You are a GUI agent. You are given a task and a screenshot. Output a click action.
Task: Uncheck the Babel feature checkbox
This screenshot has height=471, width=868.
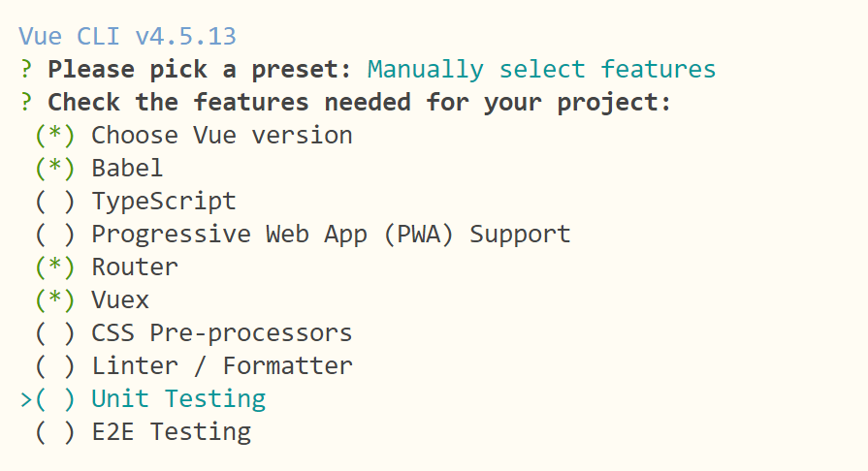coord(54,169)
